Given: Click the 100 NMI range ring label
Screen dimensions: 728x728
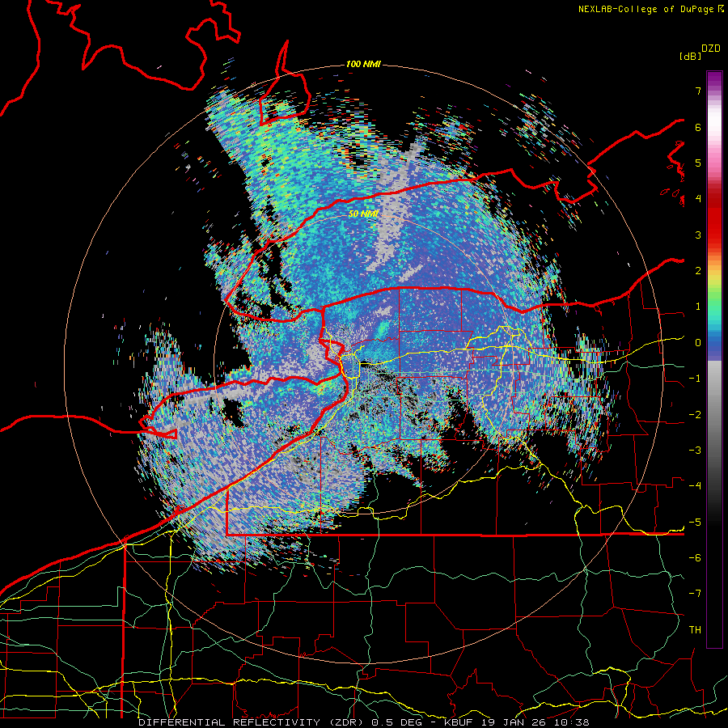Looking at the screenshot, I should click(x=363, y=64).
